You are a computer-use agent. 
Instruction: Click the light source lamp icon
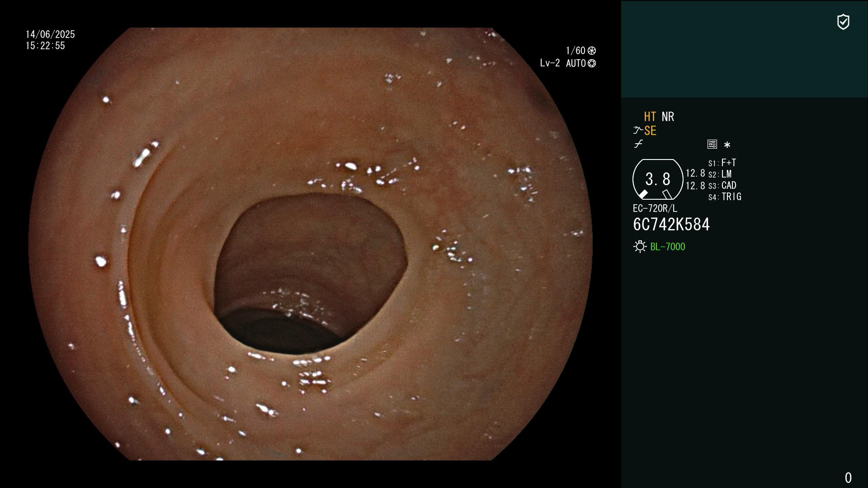(x=640, y=246)
